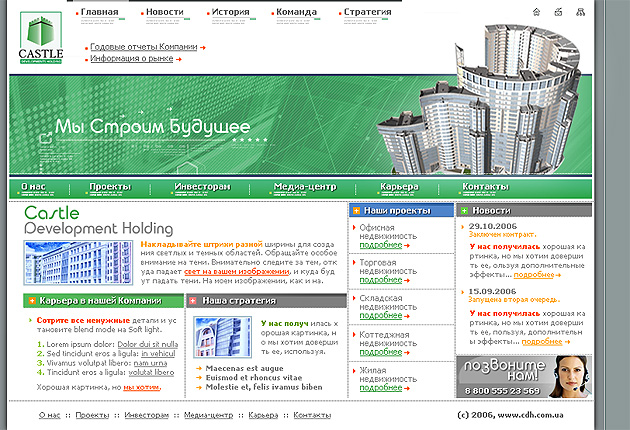Click the share arrow icon in banner

[46, 138]
